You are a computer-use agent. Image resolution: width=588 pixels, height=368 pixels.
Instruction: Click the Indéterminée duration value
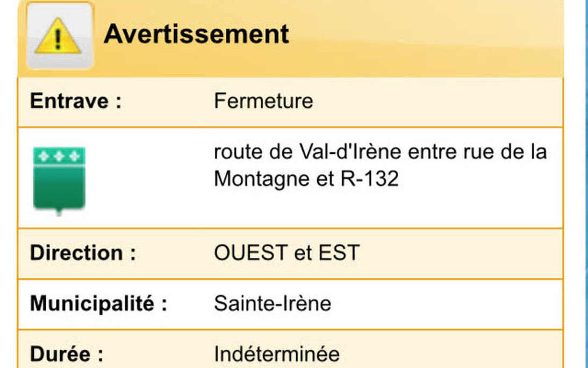pyautogui.click(x=277, y=354)
